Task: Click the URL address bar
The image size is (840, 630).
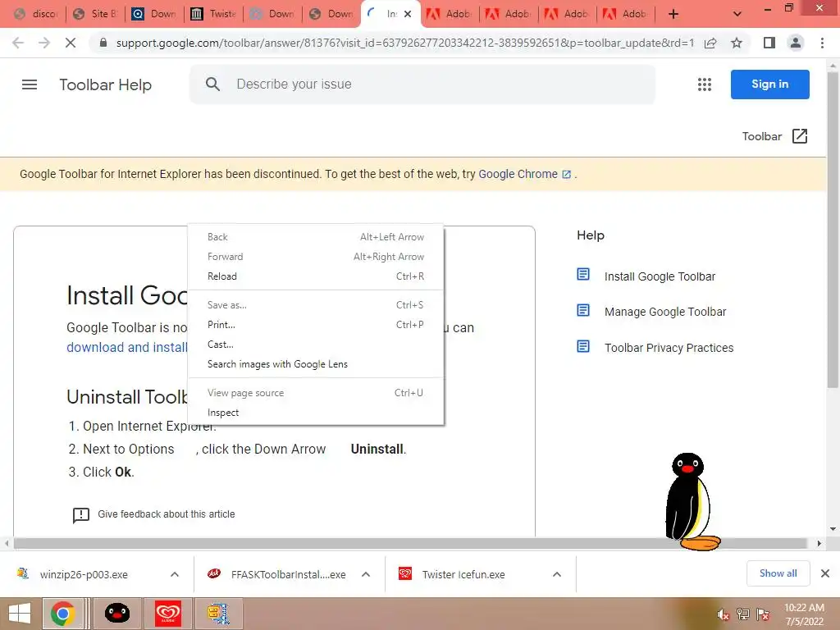Action: 404,43
